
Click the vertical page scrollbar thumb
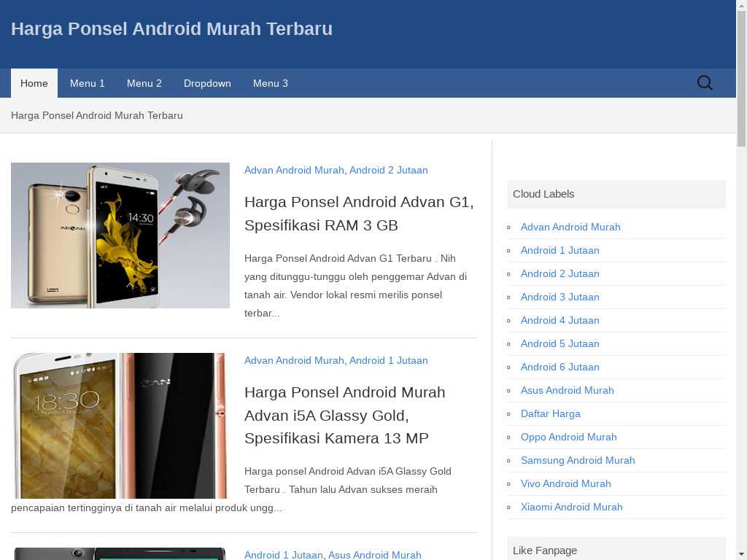(741, 79)
